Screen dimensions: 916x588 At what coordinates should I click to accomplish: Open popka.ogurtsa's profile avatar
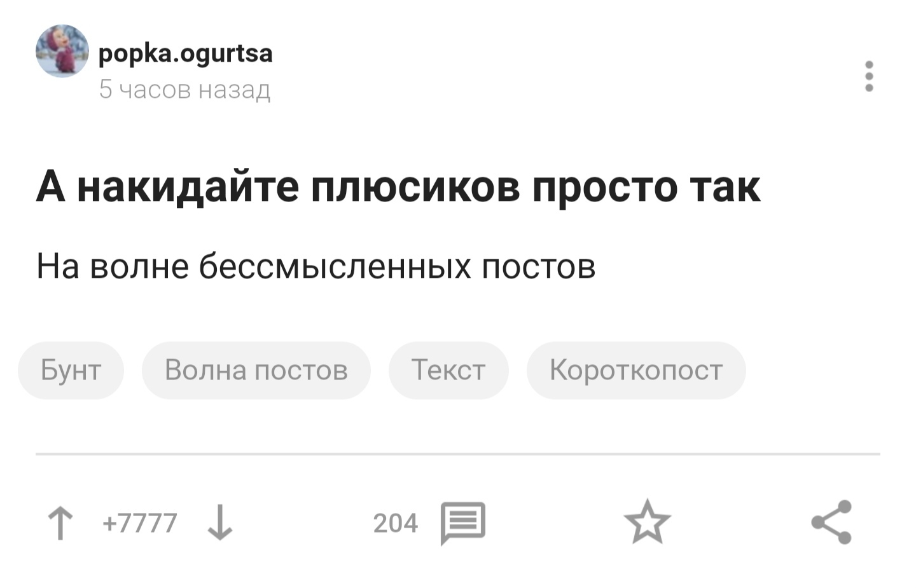(62, 51)
